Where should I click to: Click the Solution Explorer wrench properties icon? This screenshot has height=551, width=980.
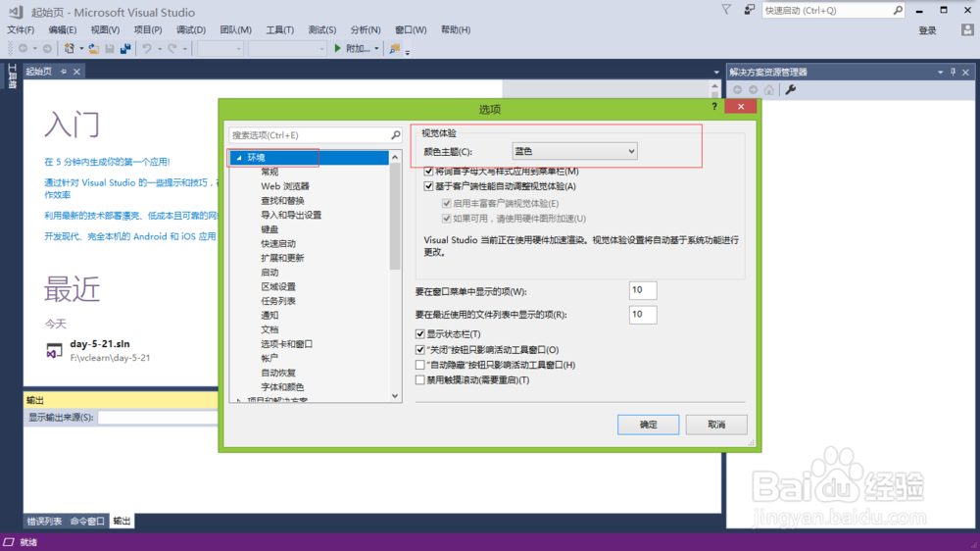[x=791, y=89]
